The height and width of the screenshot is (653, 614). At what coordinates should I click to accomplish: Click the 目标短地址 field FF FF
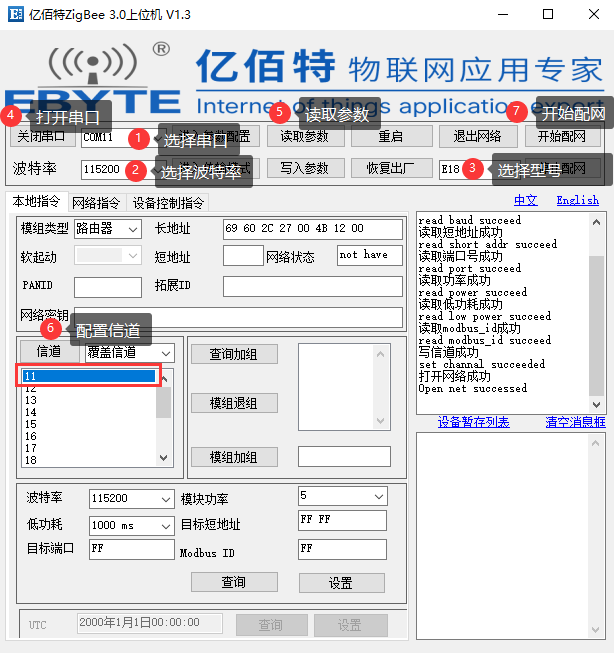[x=342, y=521]
